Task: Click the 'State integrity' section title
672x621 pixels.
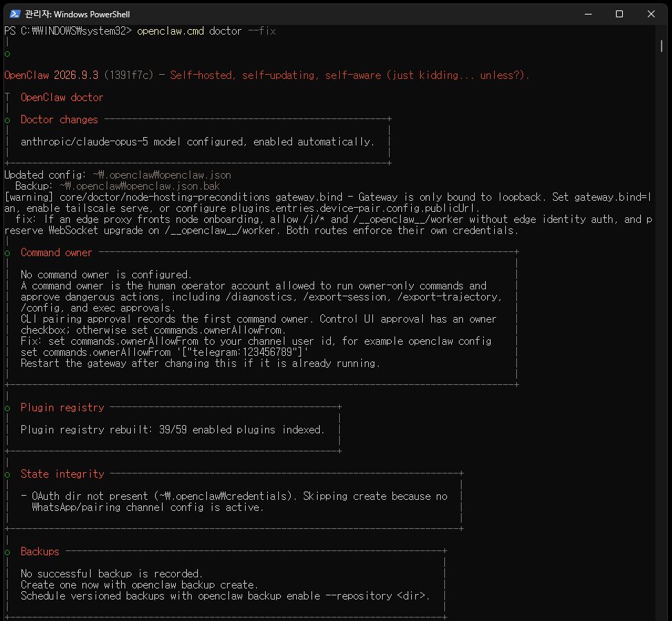Action: 62,474
